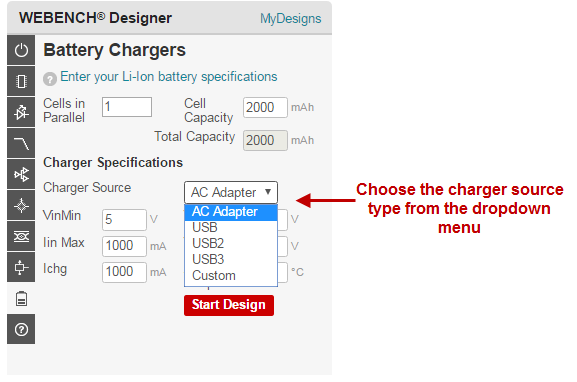The image size is (577, 382).
Task: Open the filter curve designer icon
Action: 21,143
